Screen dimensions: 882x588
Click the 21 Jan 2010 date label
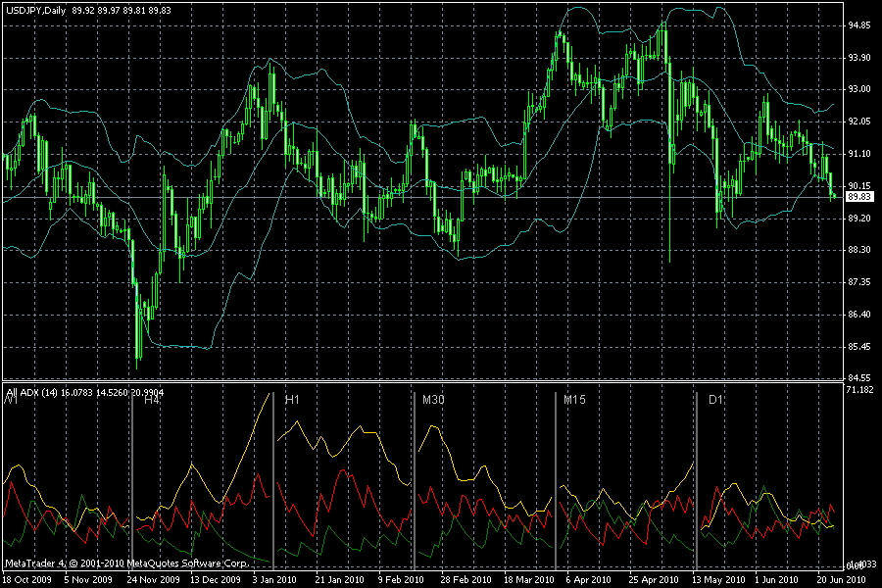click(339, 579)
